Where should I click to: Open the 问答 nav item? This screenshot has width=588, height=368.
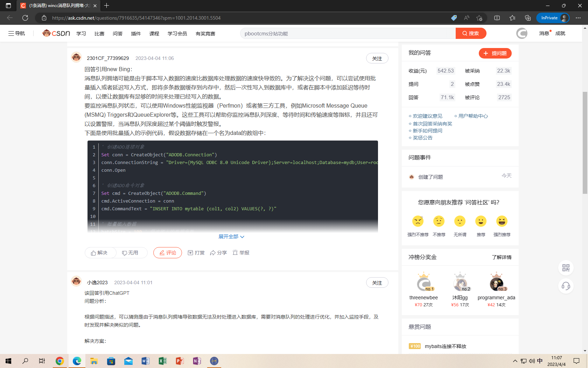[118, 34]
